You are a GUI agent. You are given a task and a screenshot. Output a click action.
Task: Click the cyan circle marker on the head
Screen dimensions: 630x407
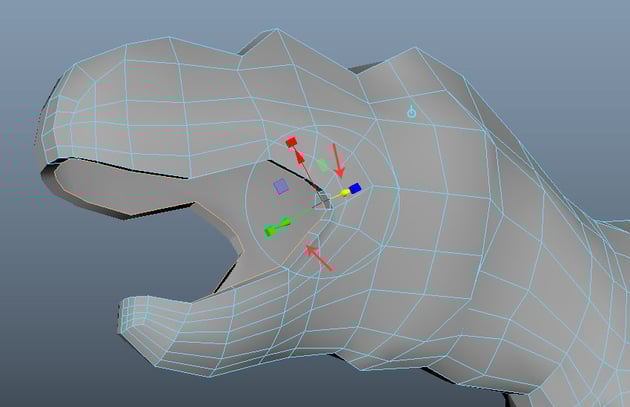pos(412,112)
